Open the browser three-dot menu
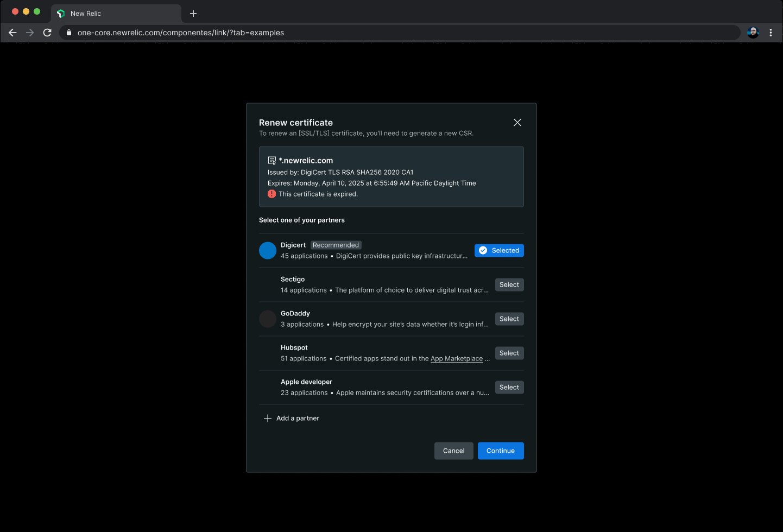 point(771,33)
